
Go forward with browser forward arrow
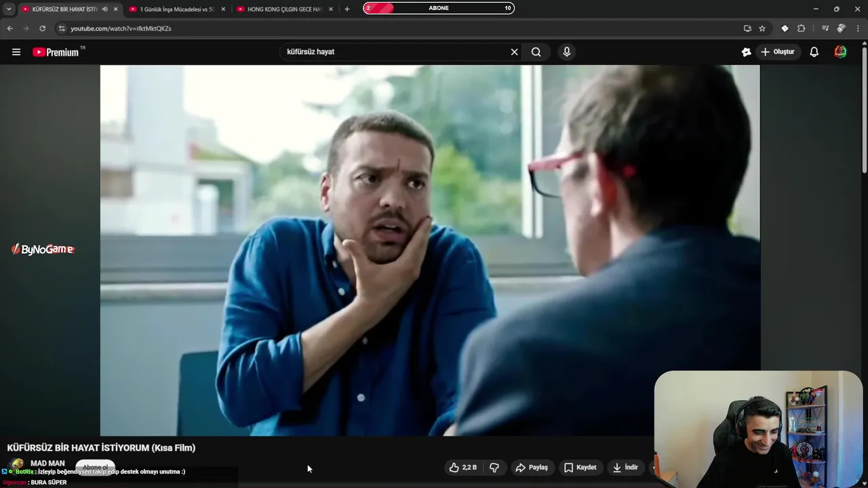pyautogui.click(x=26, y=28)
